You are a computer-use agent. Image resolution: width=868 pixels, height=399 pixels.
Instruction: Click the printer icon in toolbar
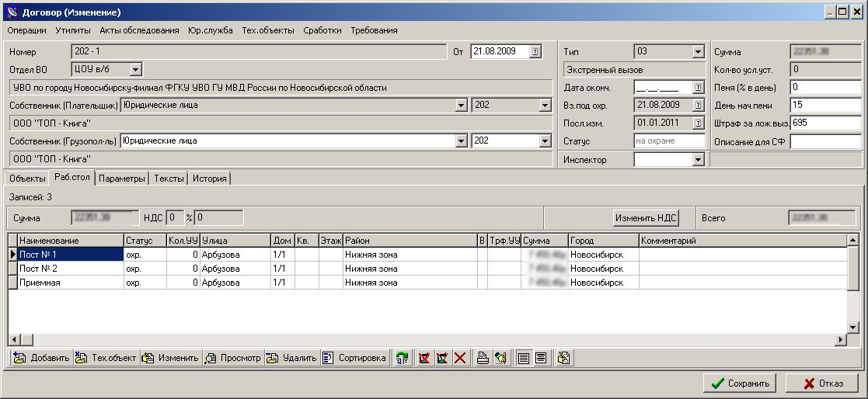[x=483, y=358]
